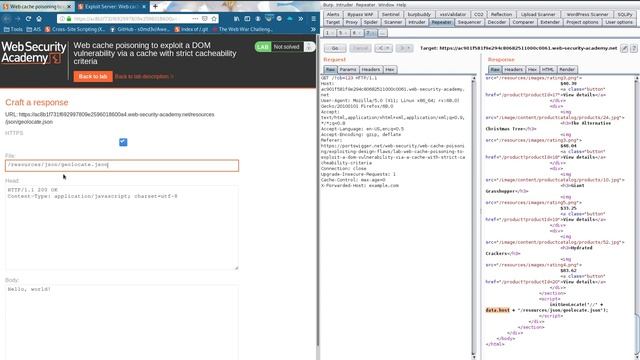Open the Index of /.git bookmark
Viewport: 640px width, 360px height.
191,29
